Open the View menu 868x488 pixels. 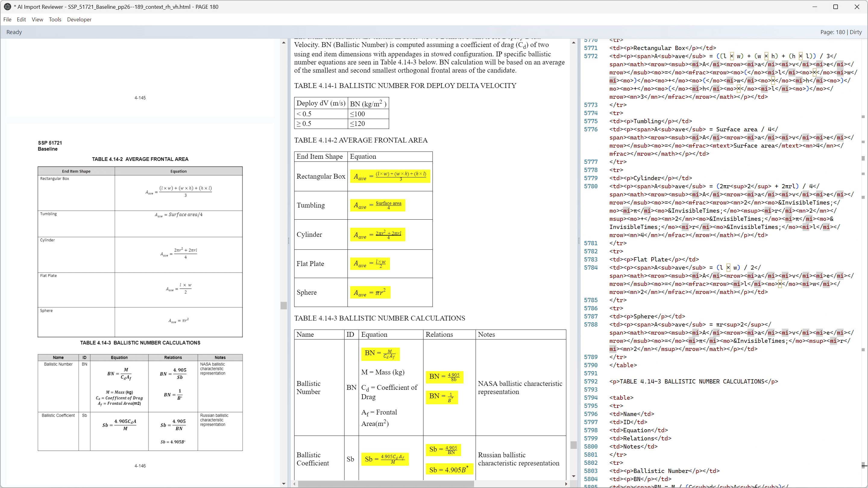pyautogui.click(x=37, y=20)
